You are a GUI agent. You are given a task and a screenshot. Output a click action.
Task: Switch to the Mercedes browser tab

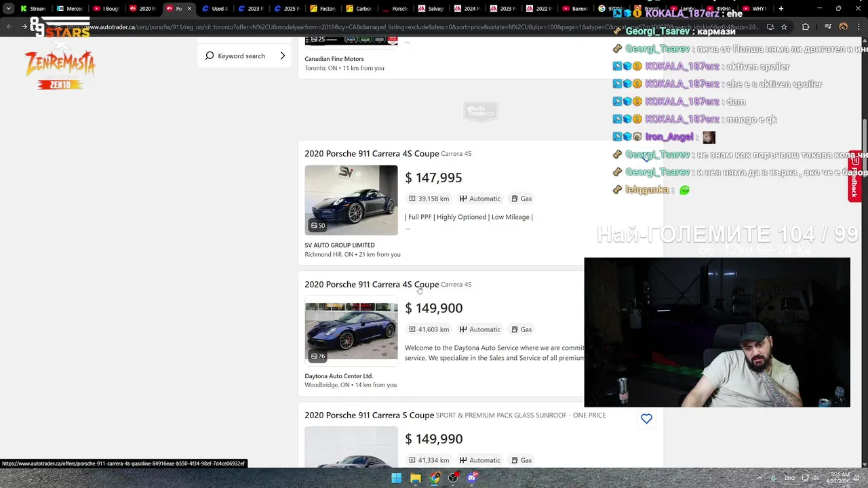coord(69,9)
